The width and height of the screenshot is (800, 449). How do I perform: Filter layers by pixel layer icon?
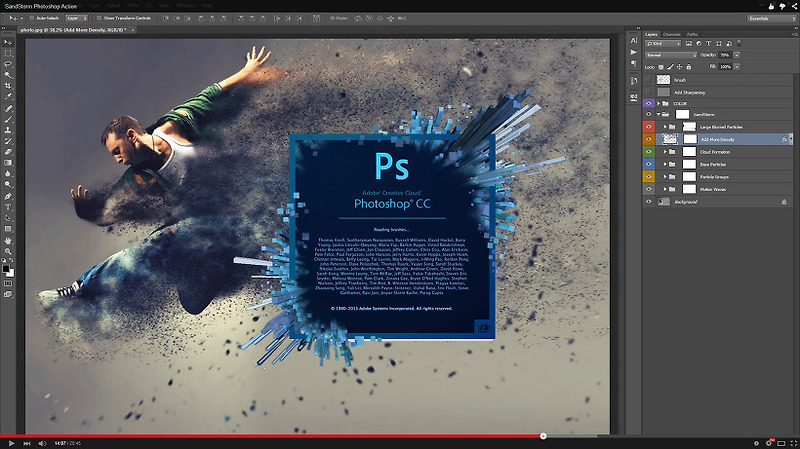click(689, 44)
